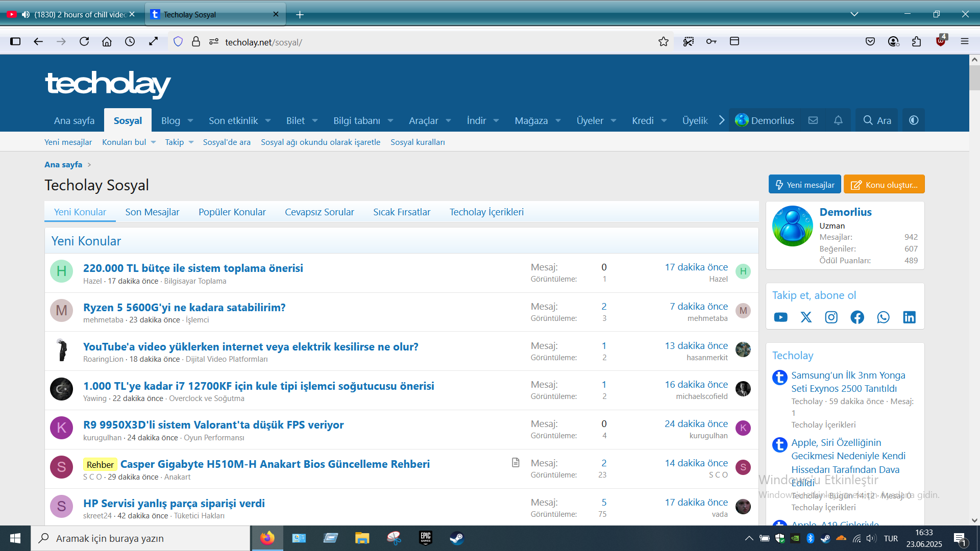Screen dimensions: 980x551
Task: Expand the Takip submenu dropdown
Action: coord(191,142)
